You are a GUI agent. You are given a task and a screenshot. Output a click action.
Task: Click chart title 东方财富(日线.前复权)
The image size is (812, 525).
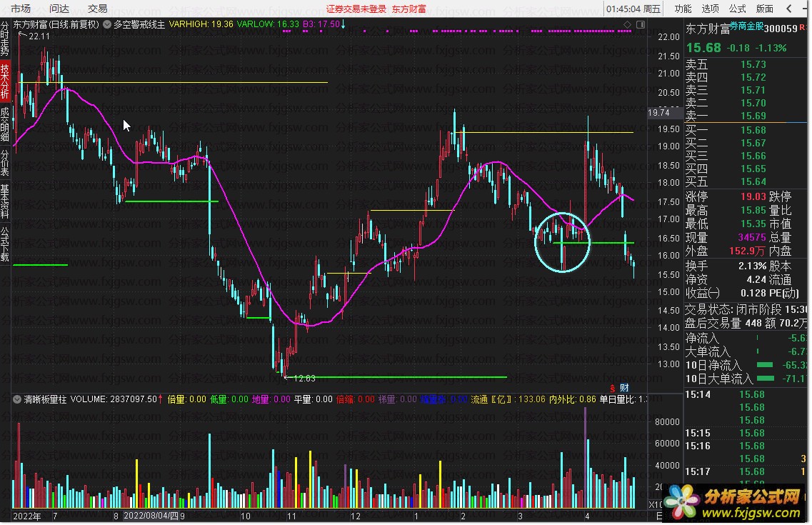pos(56,24)
